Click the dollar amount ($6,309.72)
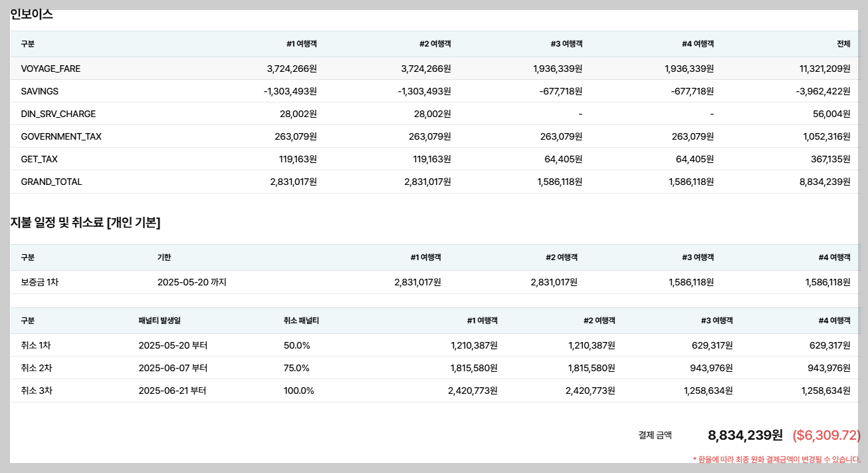This screenshot has width=868, height=473. tap(827, 435)
